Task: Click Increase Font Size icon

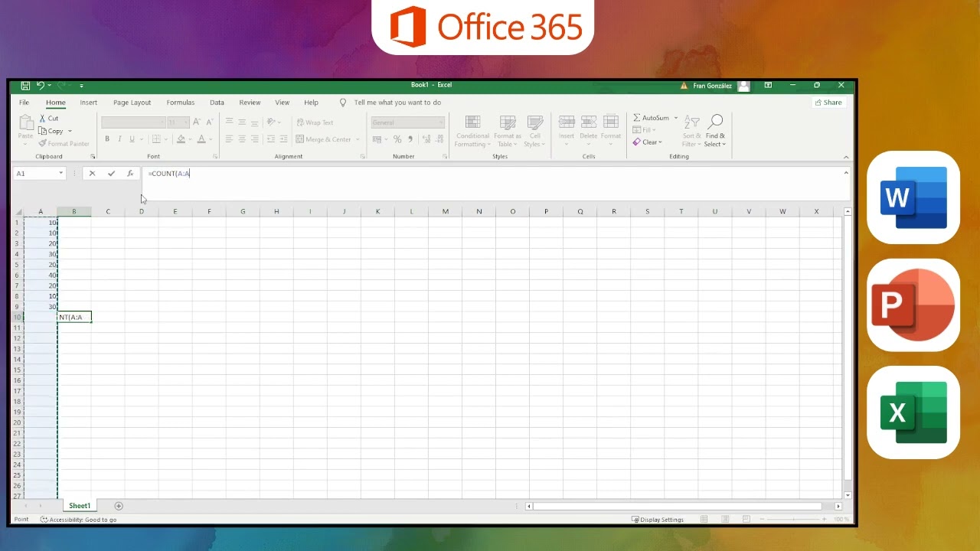Action: [x=197, y=122]
